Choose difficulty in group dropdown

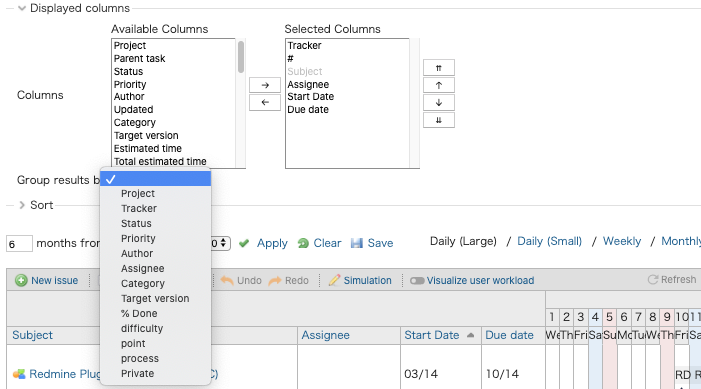pos(142,328)
